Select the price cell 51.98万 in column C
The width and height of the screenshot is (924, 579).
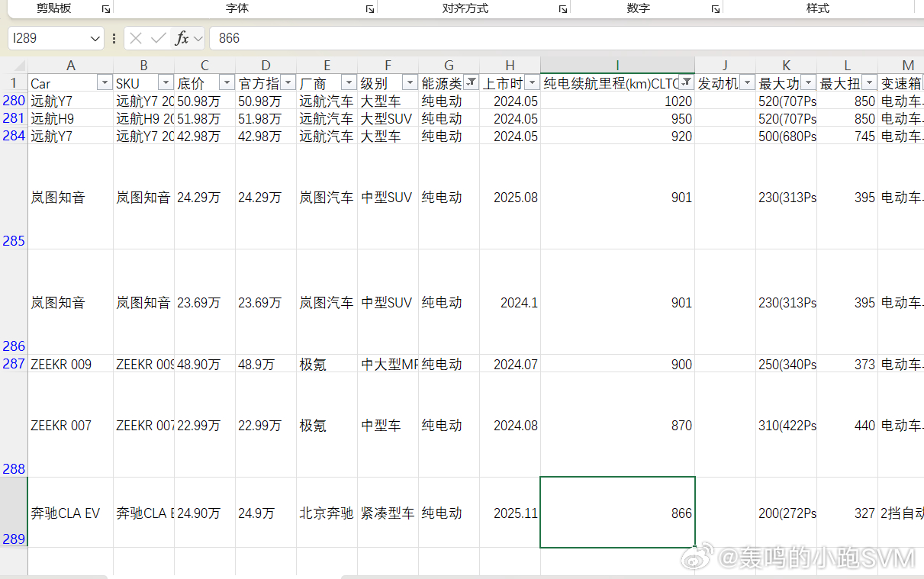pyautogui.click(x=204, y=118)
